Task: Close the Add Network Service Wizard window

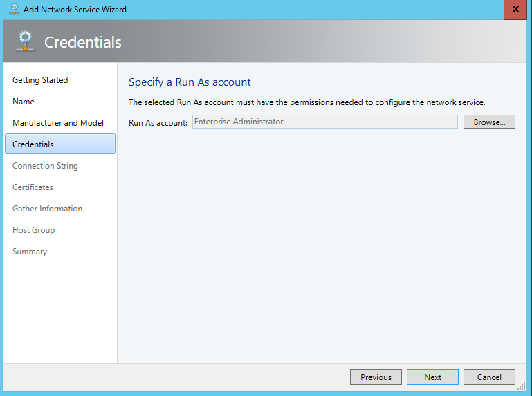Action: point(513,10)
